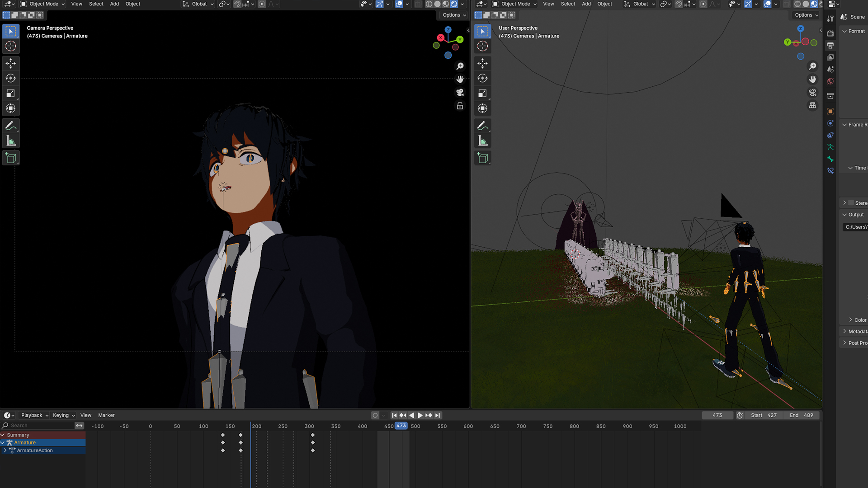Activate the Move tool in left viewport

[x=11, y=63]
